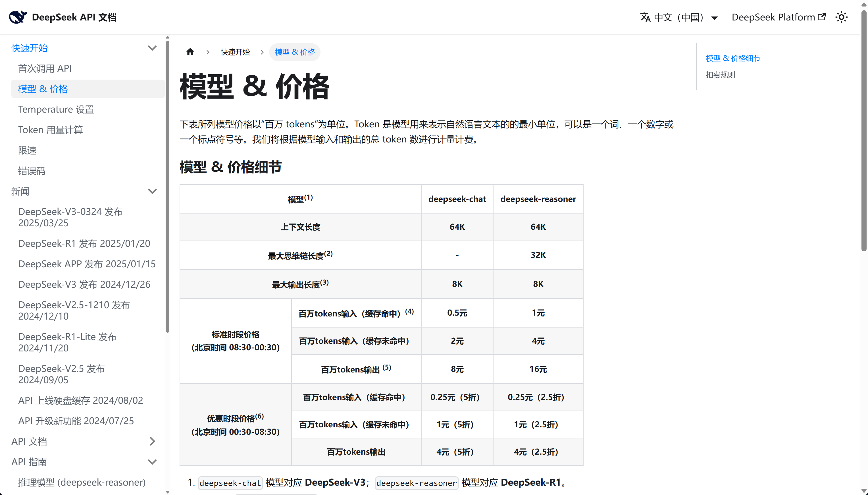
Task: Click the page vertical scrollbar thumb
Action: [x=864, y=131]
